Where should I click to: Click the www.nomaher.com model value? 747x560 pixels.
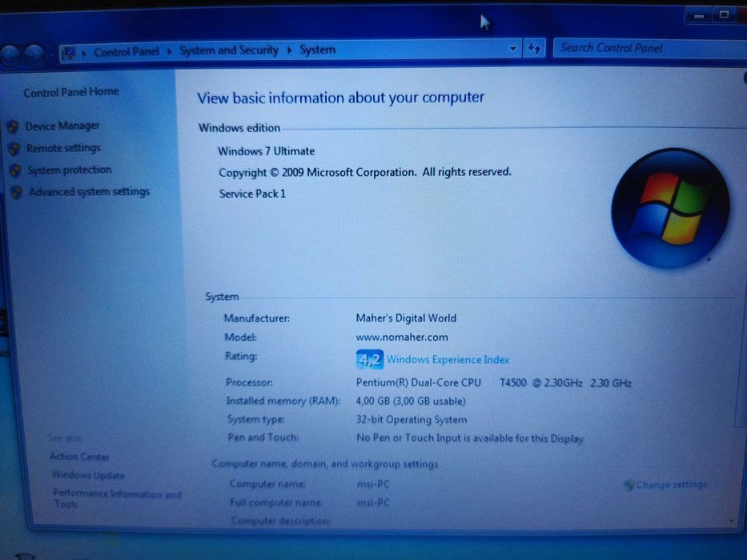tap(402, 337)
